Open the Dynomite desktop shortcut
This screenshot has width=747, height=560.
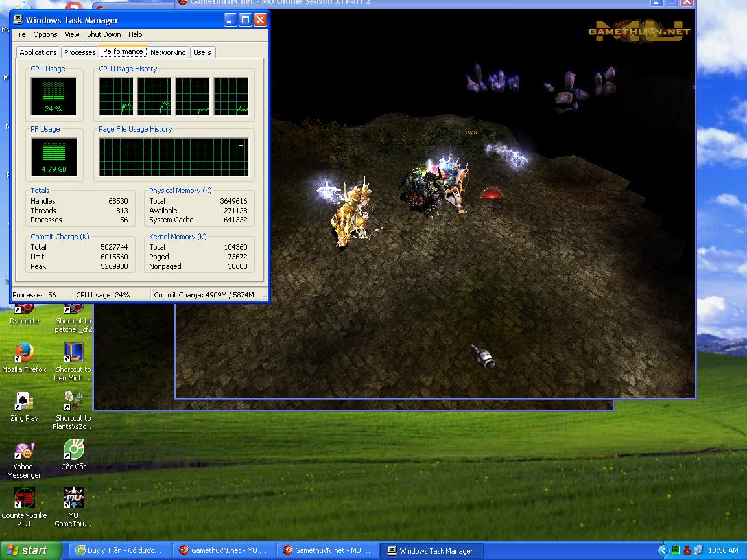pyautogui.click(x=24, y=314)
